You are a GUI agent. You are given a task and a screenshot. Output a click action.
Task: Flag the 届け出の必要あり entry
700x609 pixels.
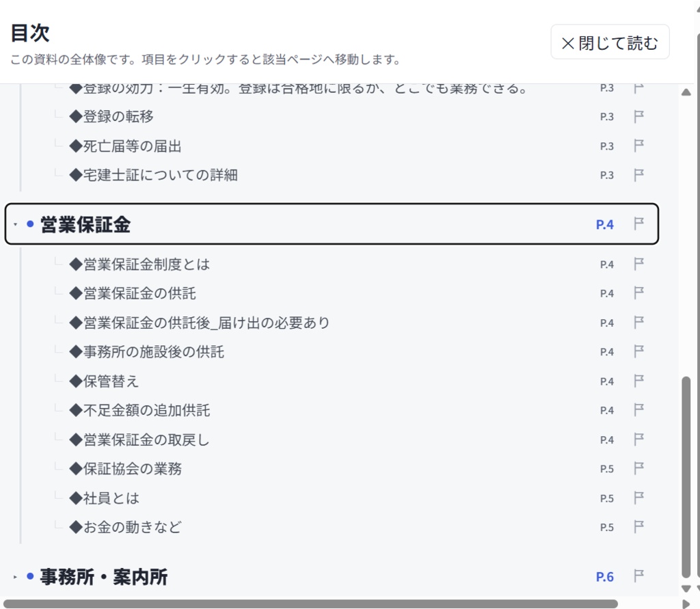(x=639, y=323)
